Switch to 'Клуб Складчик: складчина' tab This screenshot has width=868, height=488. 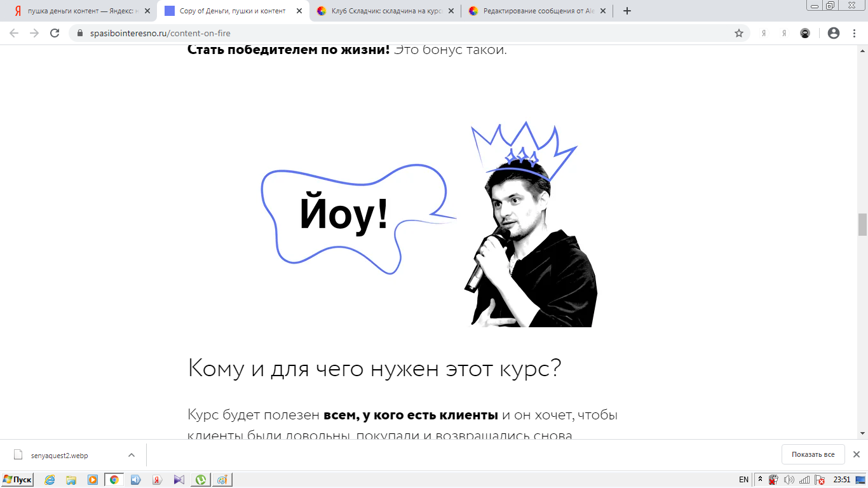click(385, 11)
